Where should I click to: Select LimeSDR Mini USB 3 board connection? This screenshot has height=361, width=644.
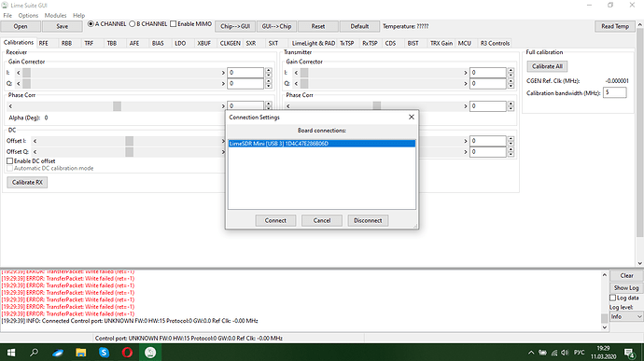click(x=322, y=144)
